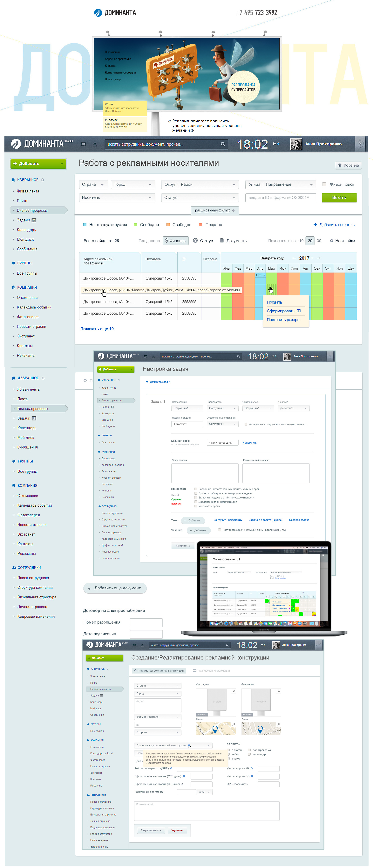This screenshot has height=868, width=373.
Task: Click green Свободно legend swatch
Action: point(136,225)
